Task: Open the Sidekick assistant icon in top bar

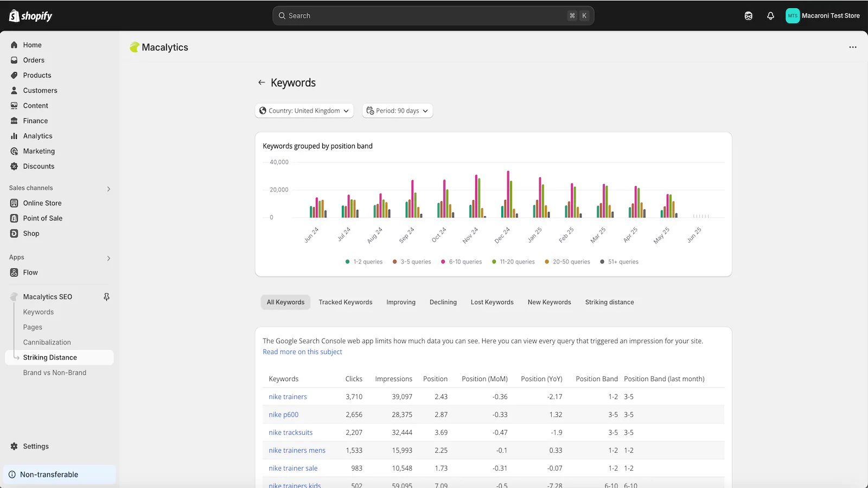Action: point(749,16)
